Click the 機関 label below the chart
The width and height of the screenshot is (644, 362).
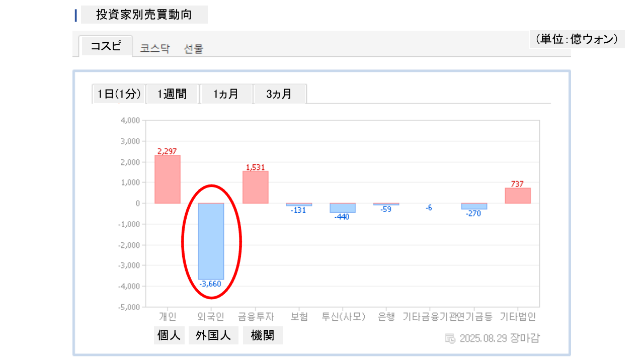263,335
